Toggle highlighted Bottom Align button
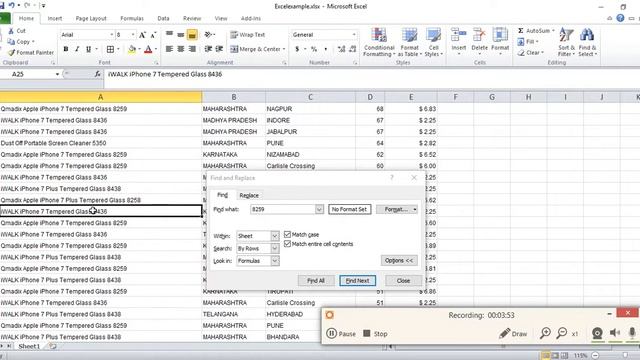Image resolution: width=640 pixels, height=360 pixels. [x=192, y=35]
